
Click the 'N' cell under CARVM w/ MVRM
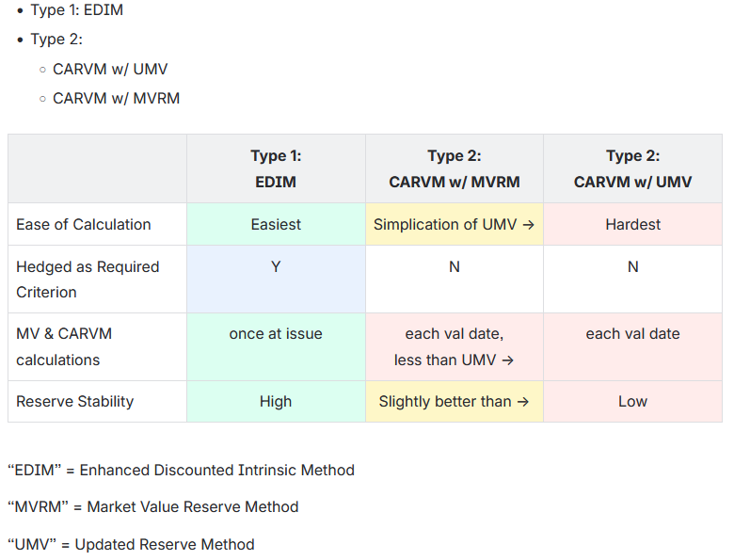(455, 280)
